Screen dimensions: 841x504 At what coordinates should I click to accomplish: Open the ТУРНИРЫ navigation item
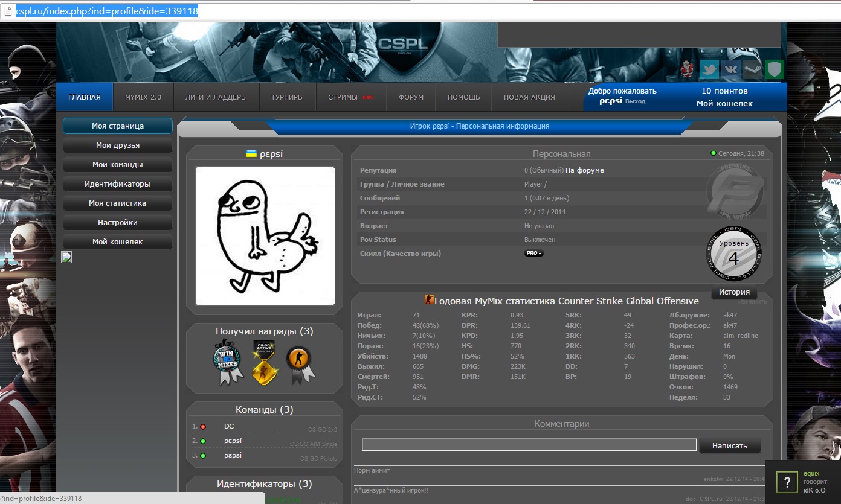point(288,97)
